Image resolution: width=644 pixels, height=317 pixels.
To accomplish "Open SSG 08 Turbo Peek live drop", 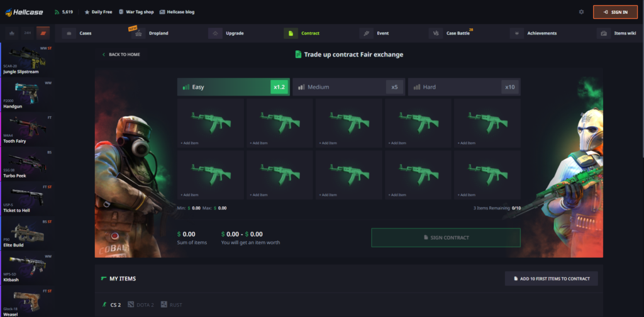I will (x=28, y=165).
